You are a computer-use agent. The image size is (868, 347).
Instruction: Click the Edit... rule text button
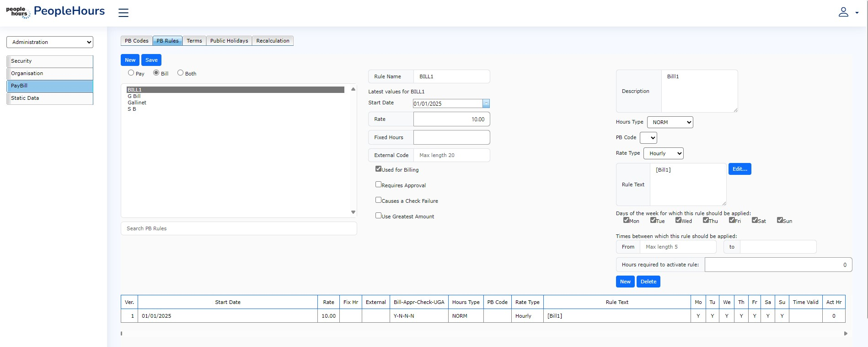(x=739, y=169)
